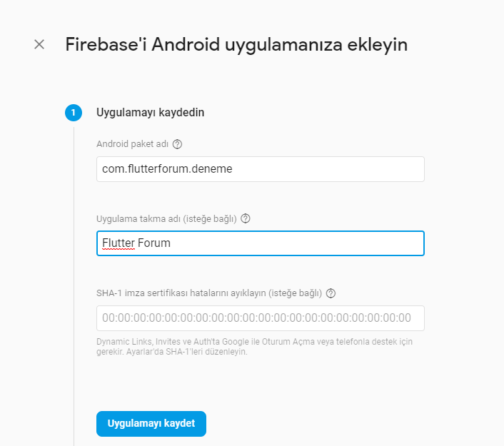The image size is (504, 446).
Task: Click the vertical step progress line
Action: pos(74,285)
